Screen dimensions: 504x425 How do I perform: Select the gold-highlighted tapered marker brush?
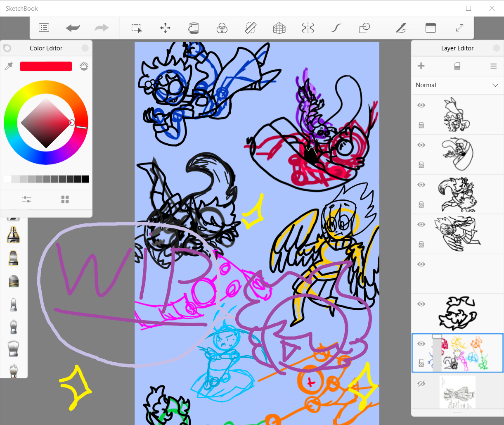(14, 235)
